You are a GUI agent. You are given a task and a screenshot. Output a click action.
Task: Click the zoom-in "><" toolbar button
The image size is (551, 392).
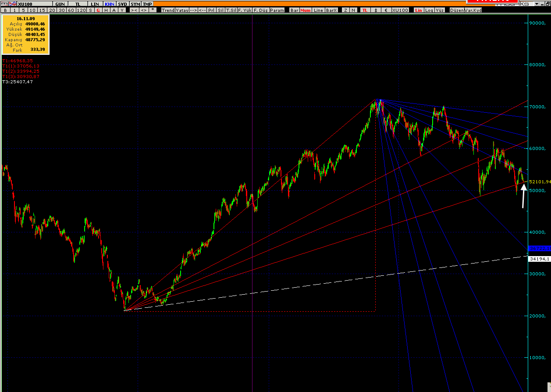(134, 10)
